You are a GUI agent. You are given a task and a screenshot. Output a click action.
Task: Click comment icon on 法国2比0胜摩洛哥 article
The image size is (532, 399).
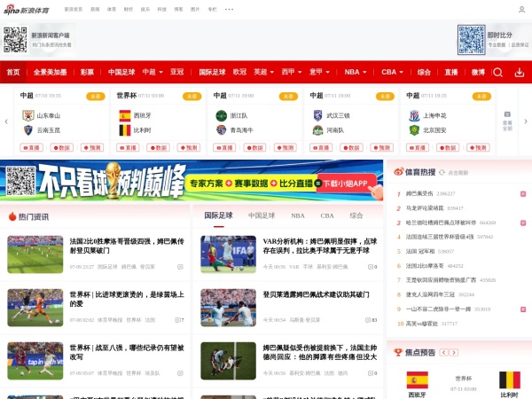coord(180,267)
